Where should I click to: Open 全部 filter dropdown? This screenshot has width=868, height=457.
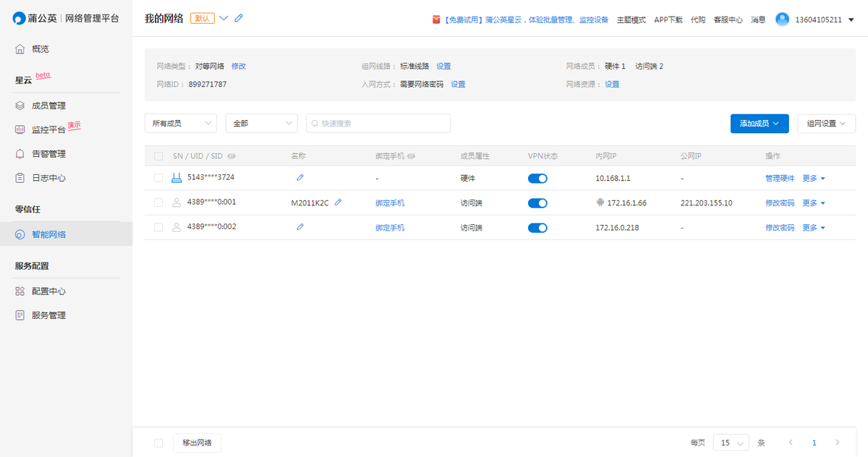[x=262, y=124]
